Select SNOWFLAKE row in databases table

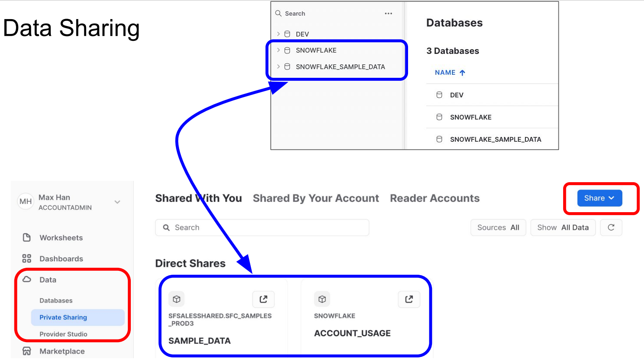pyautogui.click(x=492, y=117)
